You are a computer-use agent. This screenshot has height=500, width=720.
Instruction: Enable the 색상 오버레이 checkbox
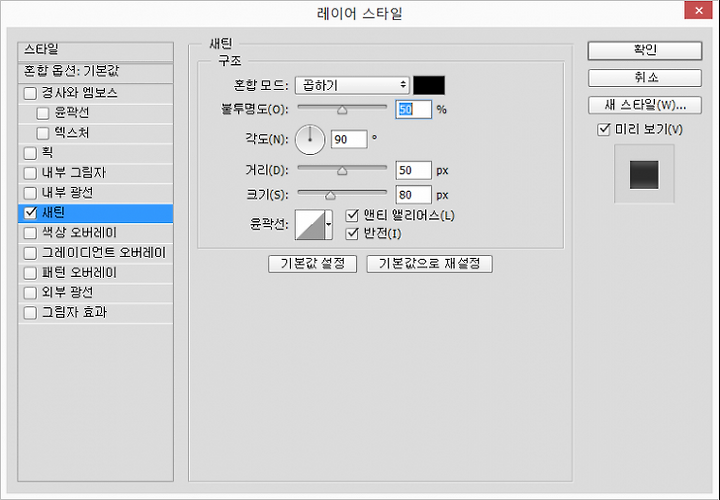pos(30,233)
